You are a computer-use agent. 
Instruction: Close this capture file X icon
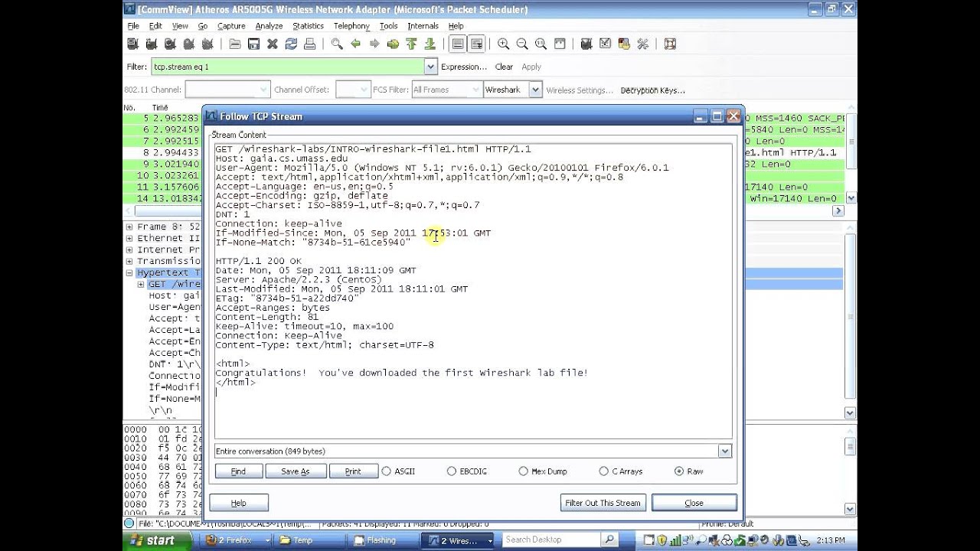pyautogui.click(x=273, y=44)
